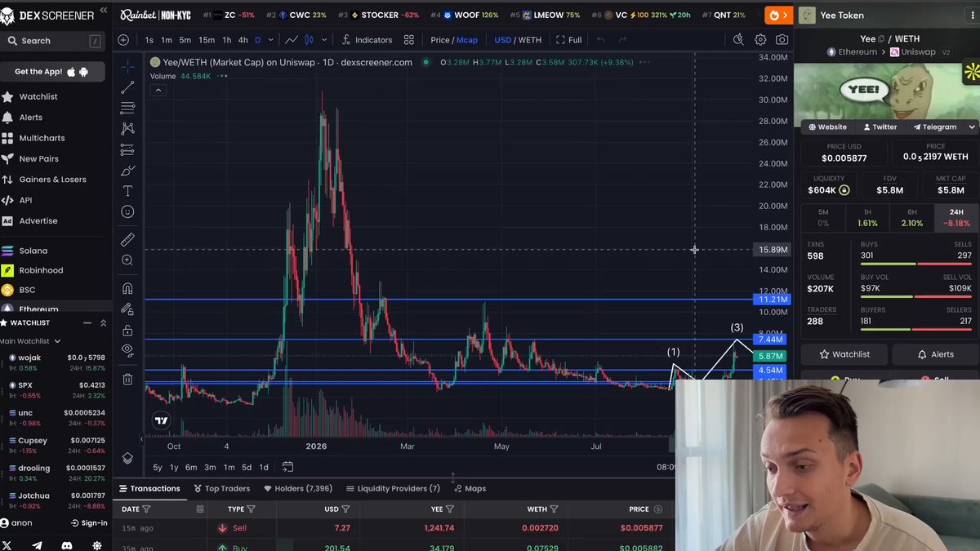Click the Sign-in link

click(89, 523)
